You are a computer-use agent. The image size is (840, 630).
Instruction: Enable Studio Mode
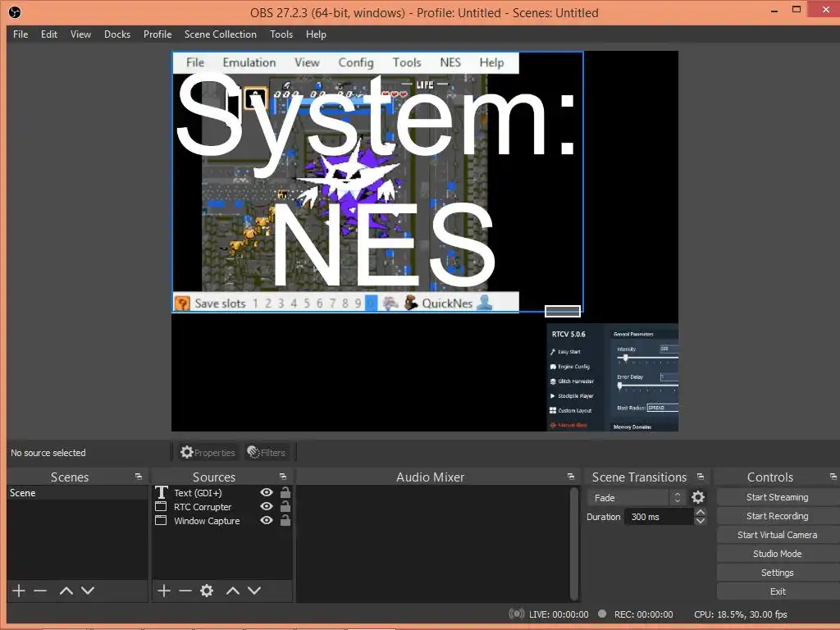pyautogui.click(x=778, y=554)
